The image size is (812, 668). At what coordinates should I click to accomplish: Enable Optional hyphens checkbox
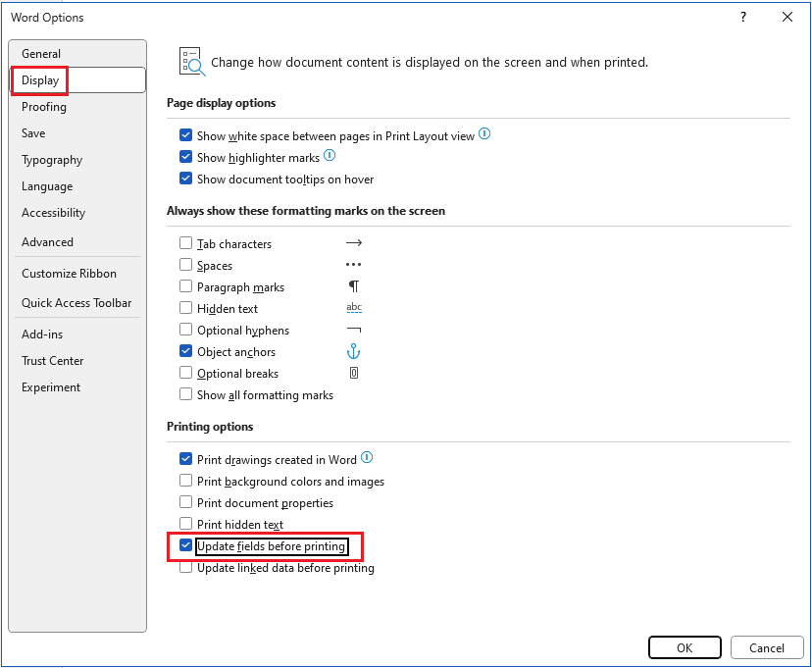coord(186,330)
